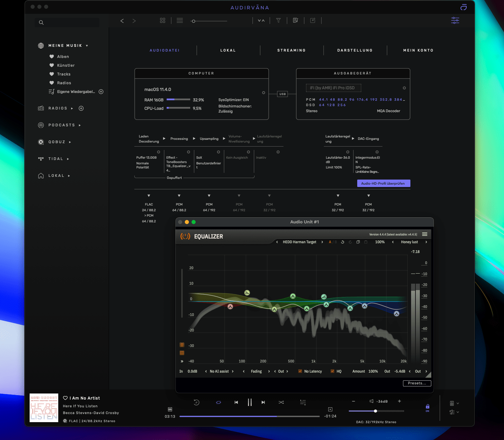504x440 pixels.
Task: Disable the No Latency checkbox
Action: [300, 371]
